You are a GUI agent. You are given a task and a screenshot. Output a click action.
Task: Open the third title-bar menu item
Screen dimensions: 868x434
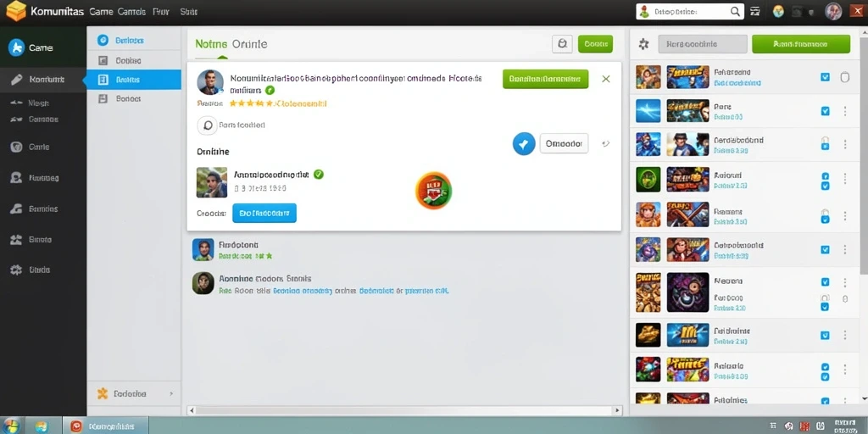pos(160,11)
